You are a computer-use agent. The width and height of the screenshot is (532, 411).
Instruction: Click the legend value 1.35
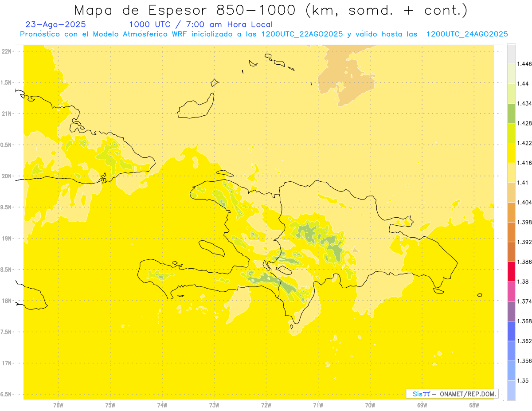(x=523, y=380)
